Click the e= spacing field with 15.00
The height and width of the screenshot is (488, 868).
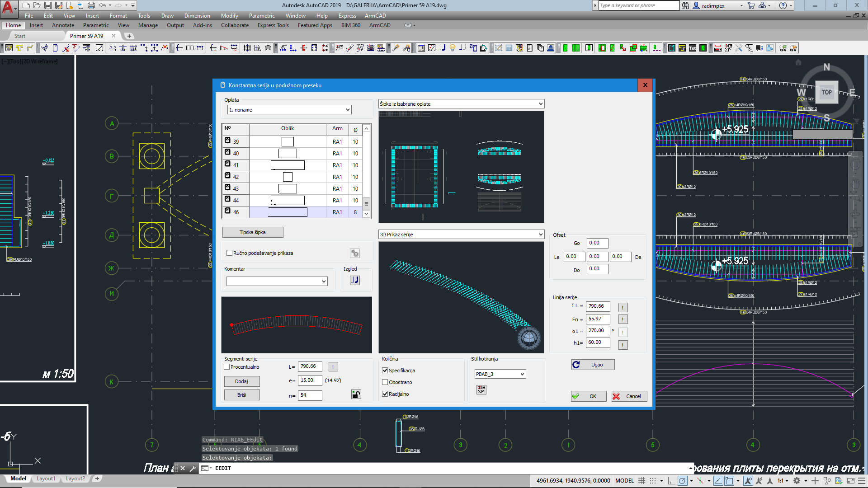pos(310,380)
